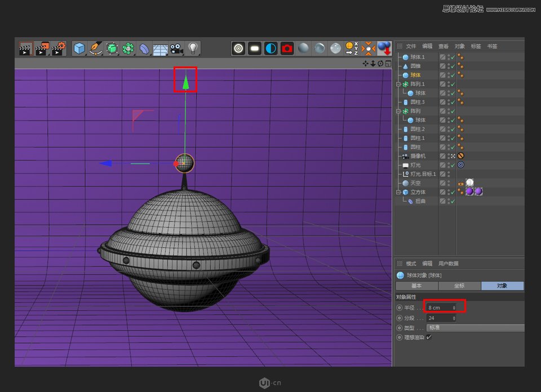Toggle the green enable checkmark on 圆锥
541x392 pixels.
453,66
